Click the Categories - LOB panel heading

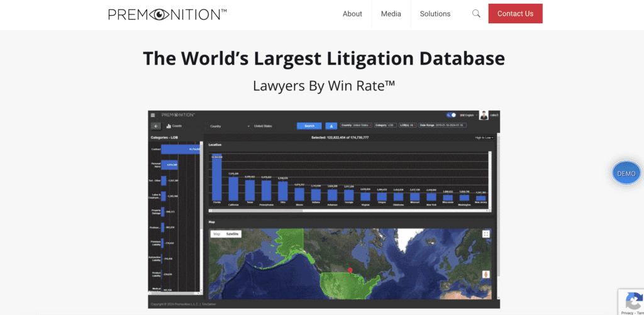164,137
